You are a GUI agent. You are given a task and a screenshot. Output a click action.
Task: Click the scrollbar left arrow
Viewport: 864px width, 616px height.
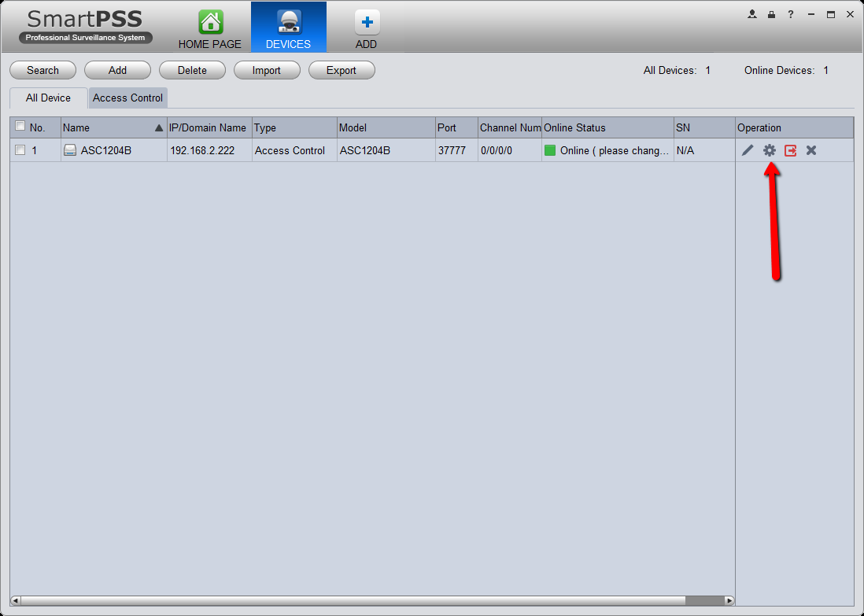16,600
